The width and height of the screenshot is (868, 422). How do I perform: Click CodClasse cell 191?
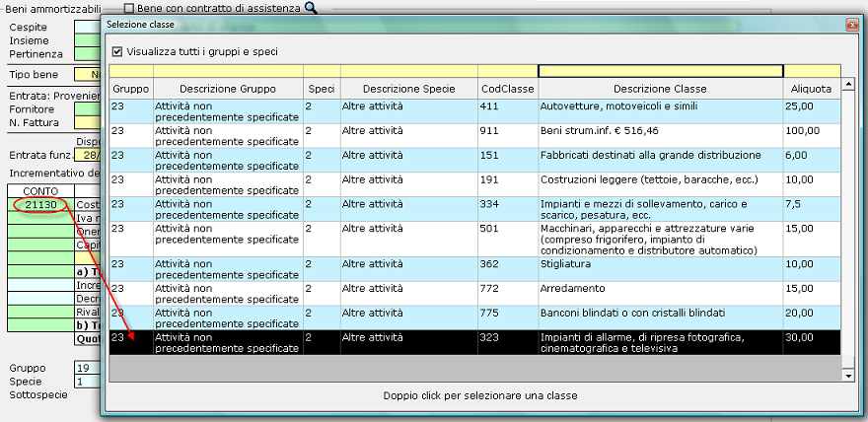click(508, 184)
